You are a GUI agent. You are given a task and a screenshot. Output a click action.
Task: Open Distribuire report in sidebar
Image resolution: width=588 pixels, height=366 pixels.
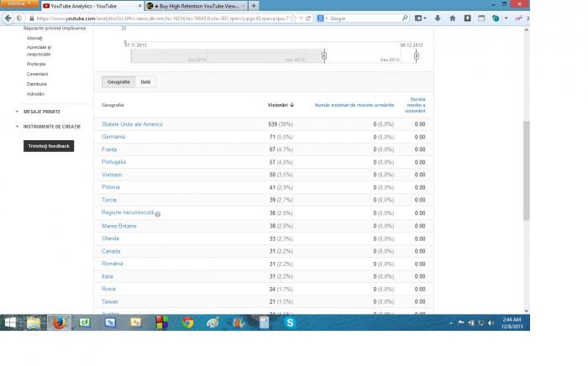click(x=37, y=84)
